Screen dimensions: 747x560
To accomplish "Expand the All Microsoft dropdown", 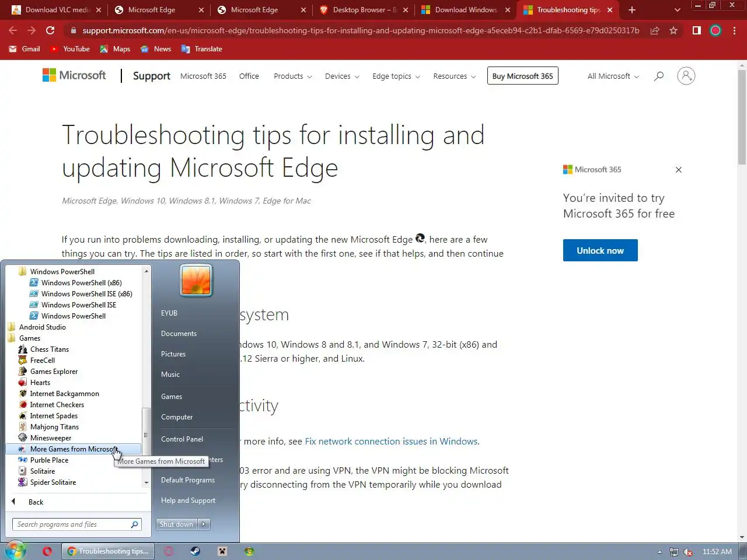I will click(613, 76).
